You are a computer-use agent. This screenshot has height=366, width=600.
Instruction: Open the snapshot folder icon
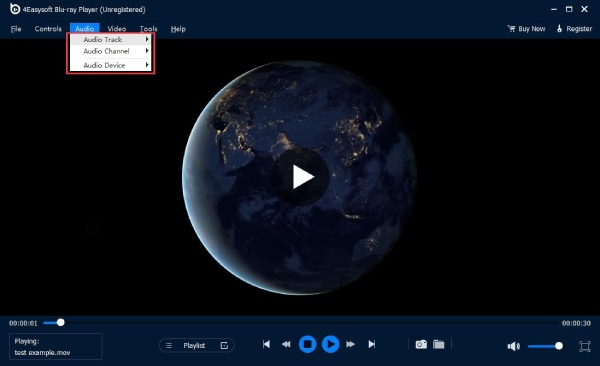[x=439, y=344]
